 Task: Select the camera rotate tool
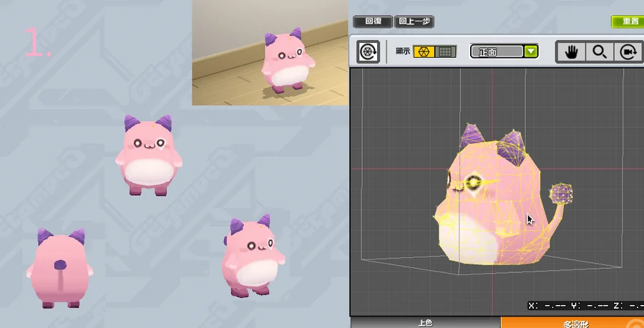628,52
